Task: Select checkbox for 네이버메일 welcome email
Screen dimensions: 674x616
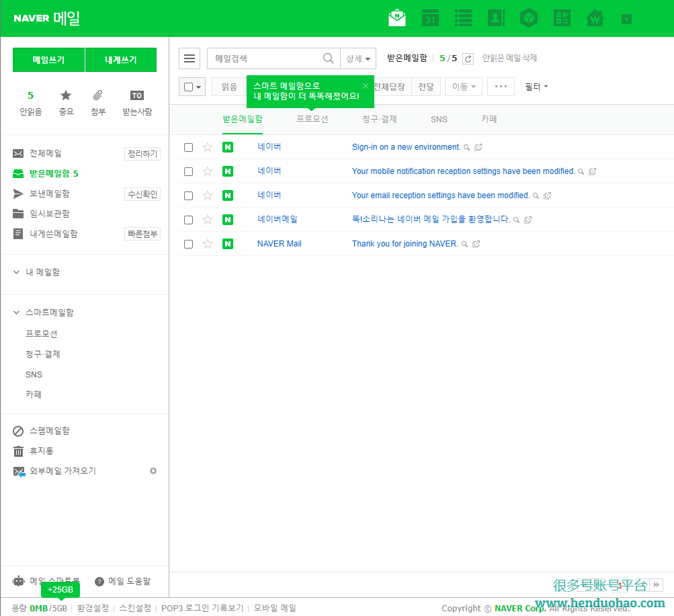Action: click(189, 220)
